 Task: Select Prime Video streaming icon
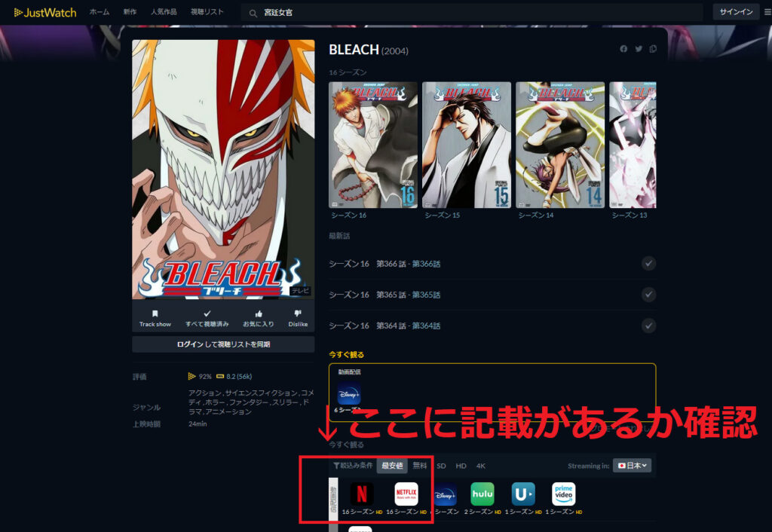click(564, 494)
